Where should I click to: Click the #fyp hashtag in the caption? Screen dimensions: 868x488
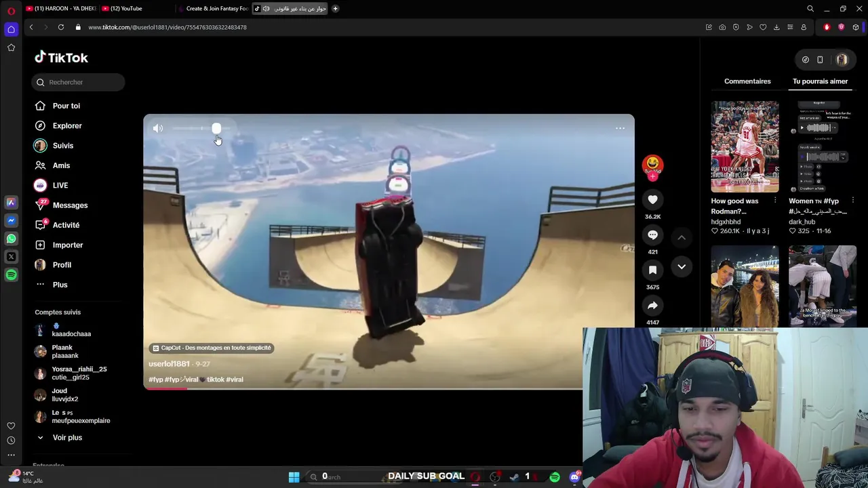click(155, 380)
